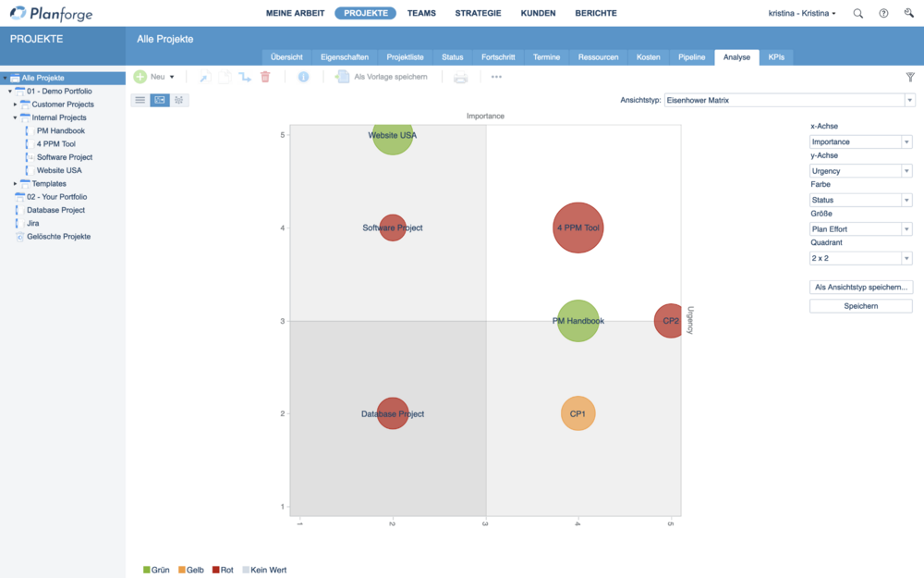
Task: Click the help question mark icon
Action: point(883,14)
